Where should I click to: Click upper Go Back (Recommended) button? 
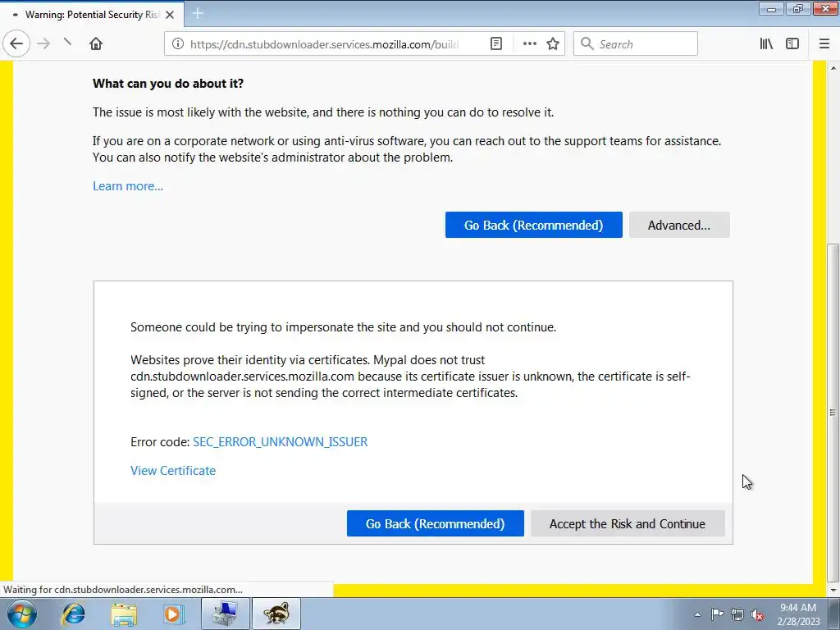coord(533,225)
